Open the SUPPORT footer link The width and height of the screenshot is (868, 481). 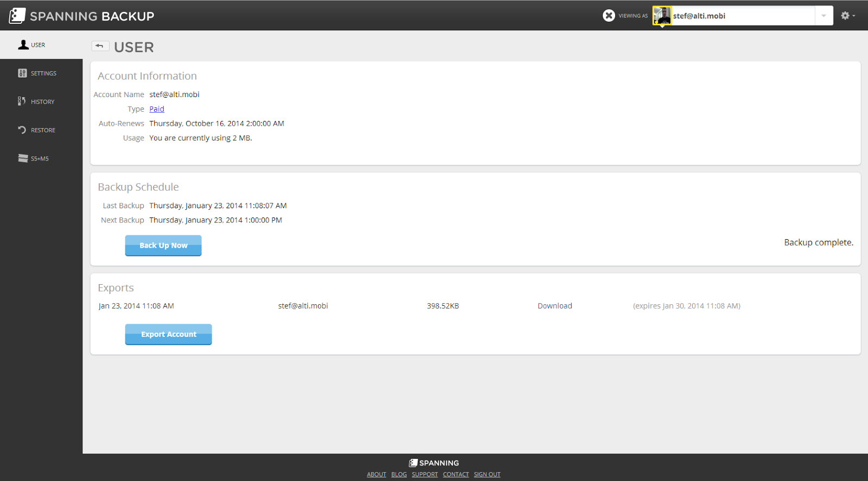click(x=425, y=474)
